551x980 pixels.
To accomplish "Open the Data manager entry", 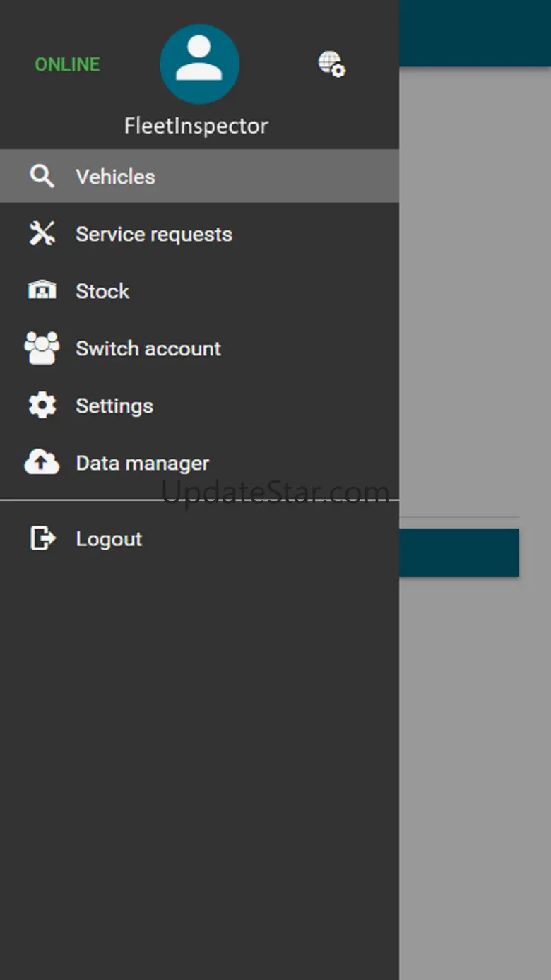I will 199,462.
